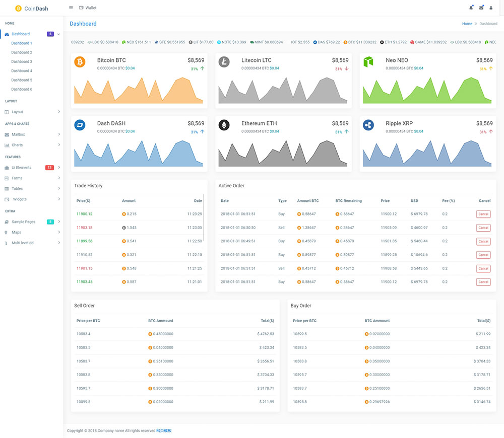504x438 pixels.
Task: Select trade history price 11903.18
Action: 85,228
